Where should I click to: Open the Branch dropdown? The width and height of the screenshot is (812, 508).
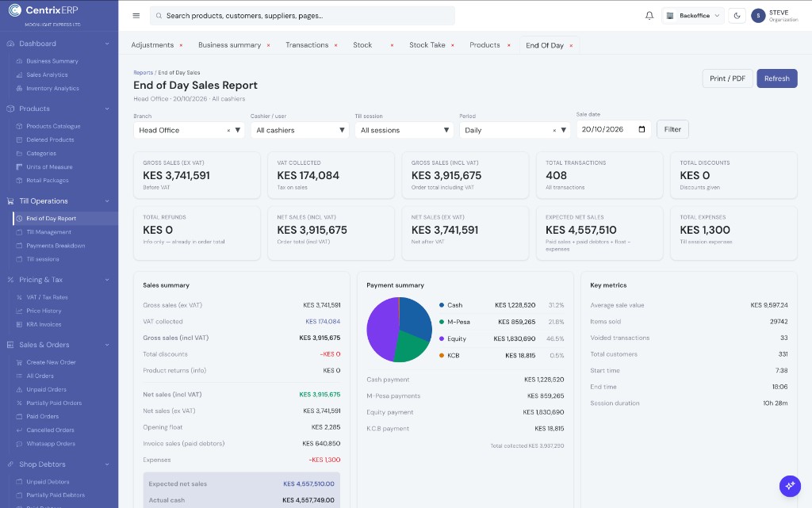189,130
